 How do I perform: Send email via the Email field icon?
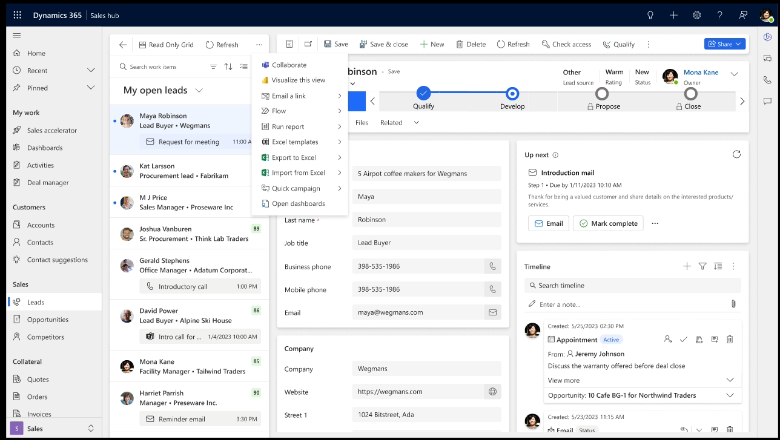click(492, 312)
